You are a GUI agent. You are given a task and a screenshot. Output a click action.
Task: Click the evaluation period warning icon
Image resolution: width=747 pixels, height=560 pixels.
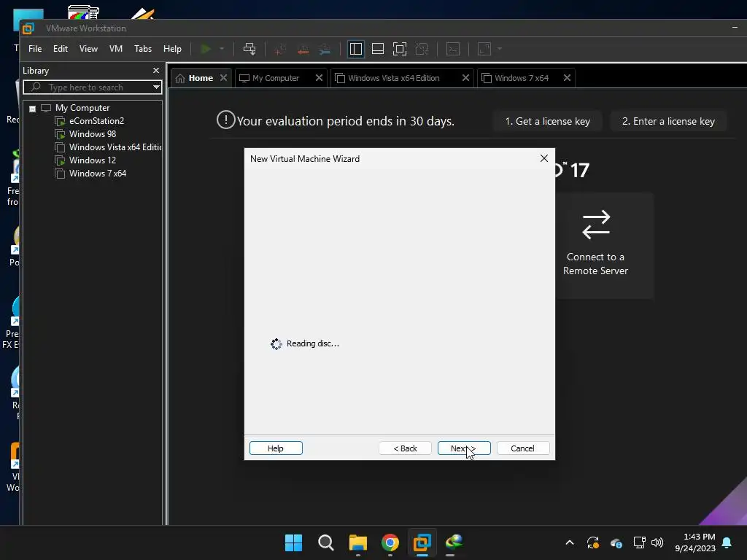pos(226,120)
